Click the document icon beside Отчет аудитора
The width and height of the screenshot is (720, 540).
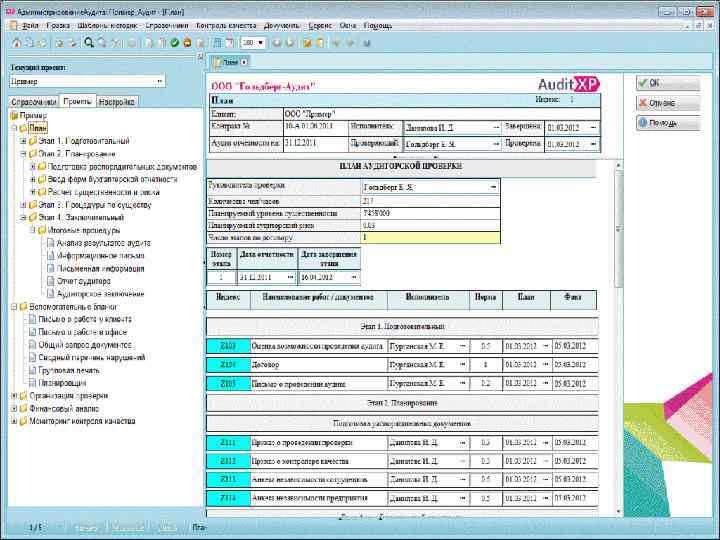coord(51,281)
